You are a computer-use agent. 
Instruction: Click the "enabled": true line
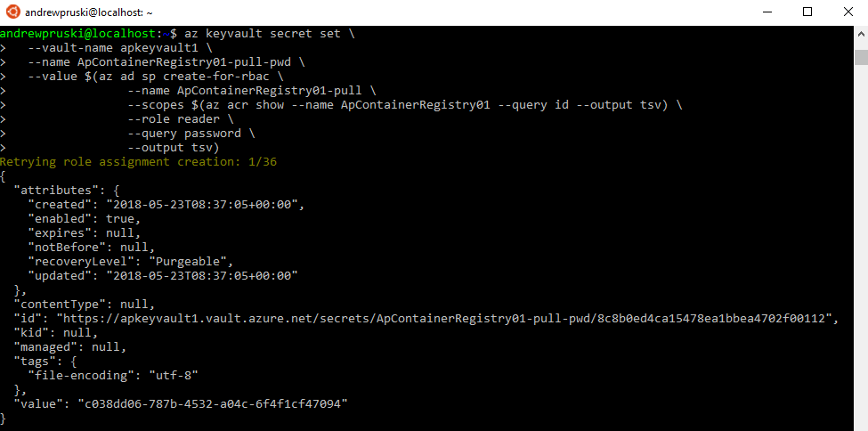coord(84,219)
